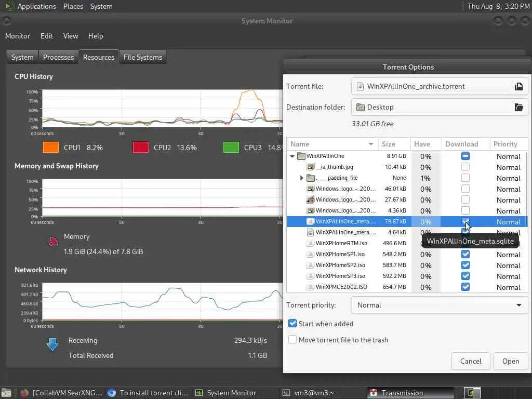The height and width of the screenshot is (399, 532).
Task: Open the Help menu in System Monitor
Action: tap(96, 36)
